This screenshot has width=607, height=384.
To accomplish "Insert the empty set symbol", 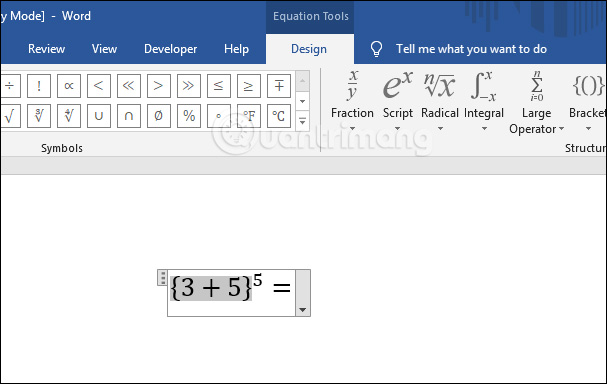I will click(159, 116).
